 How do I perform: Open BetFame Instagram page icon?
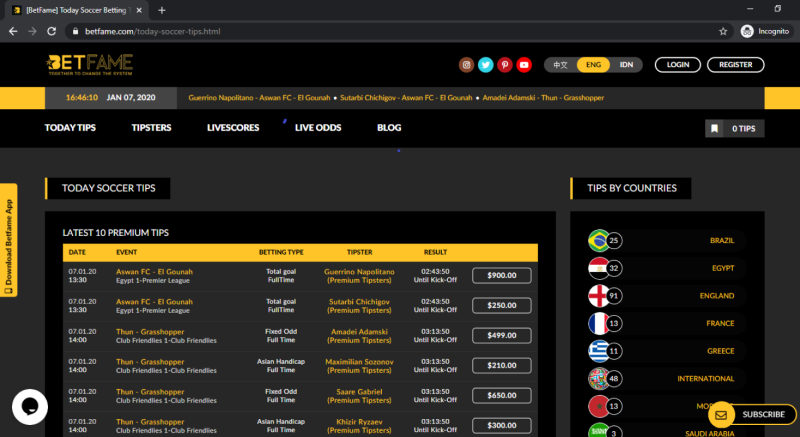coord(466,65)
